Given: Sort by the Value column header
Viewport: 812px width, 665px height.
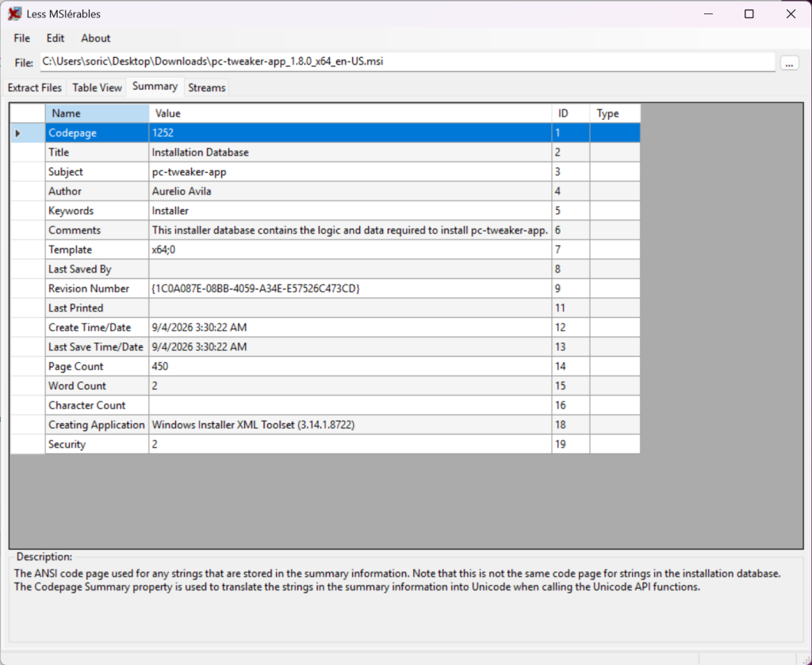Looking at the screenshot, I should [350, 113].
